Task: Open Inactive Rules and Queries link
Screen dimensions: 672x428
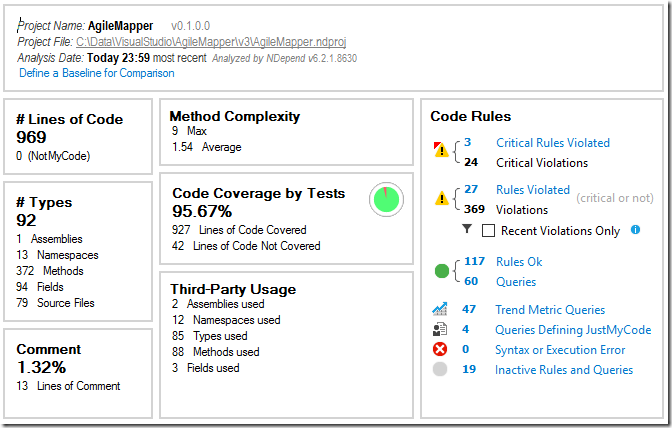Action: pyautogui.click(x=564, y=370)
